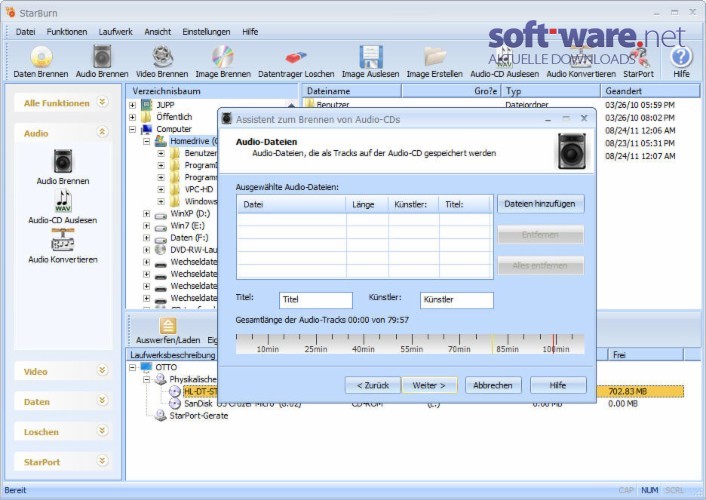Collapse the OTTO node in drive list

click(132, 367)
